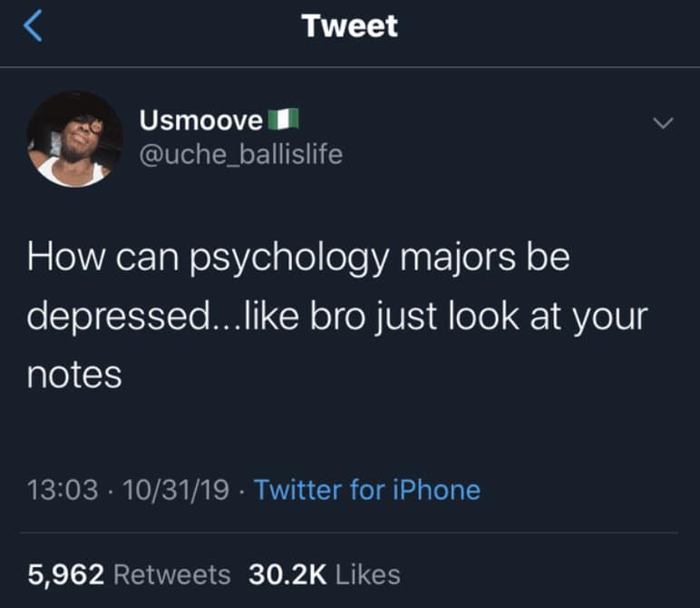This screenshot has width=700, height=608.
Task: Tap the blue back arrow
Action: (x=33, y=26)
